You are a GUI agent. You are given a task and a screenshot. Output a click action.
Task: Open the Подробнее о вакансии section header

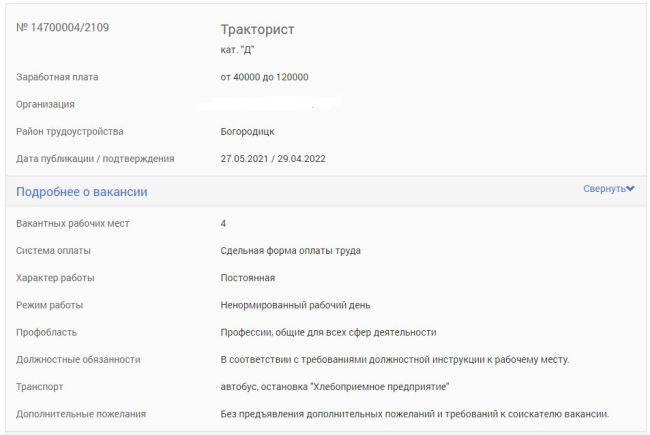pos(82,192)
